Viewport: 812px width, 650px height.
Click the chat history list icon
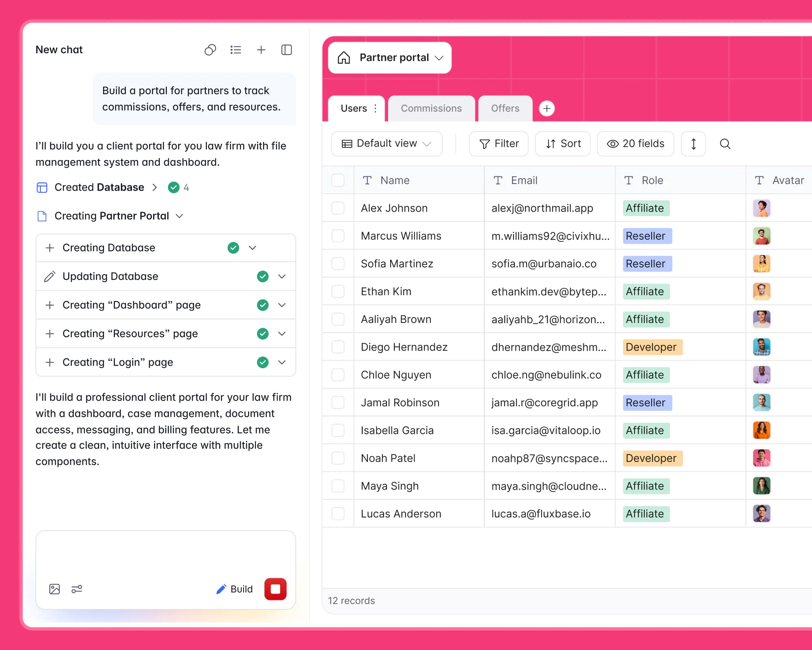coord(235,50)
